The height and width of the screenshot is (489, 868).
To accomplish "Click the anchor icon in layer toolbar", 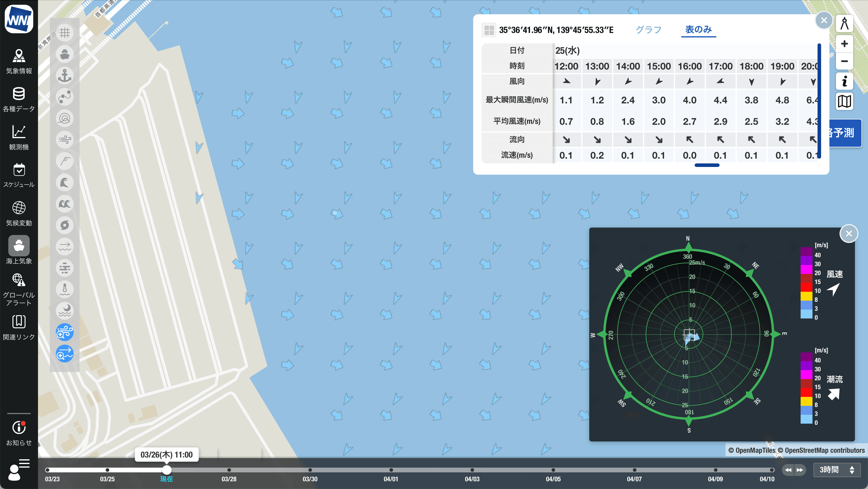I will tap(65, 75).
